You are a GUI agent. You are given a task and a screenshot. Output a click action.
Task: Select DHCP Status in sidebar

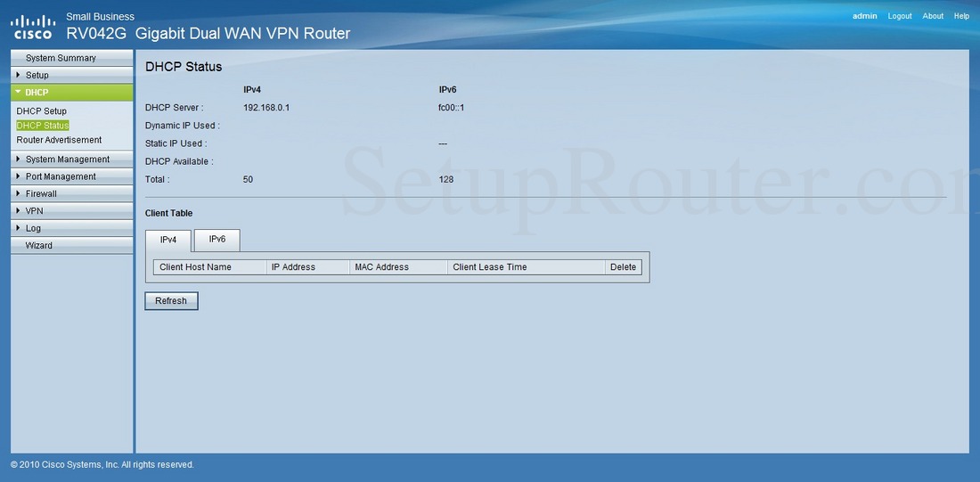(x=43, y=125)
